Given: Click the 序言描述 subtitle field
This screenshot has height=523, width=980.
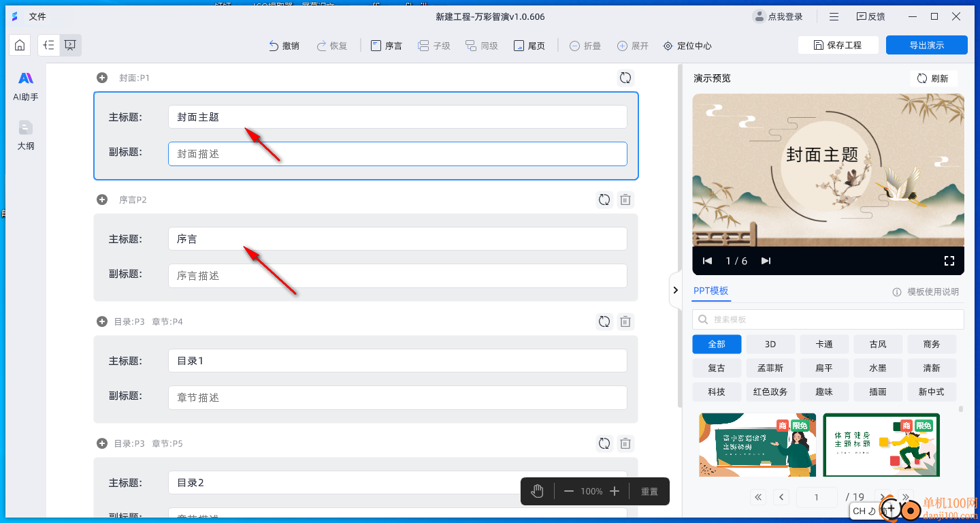Looking at the screenshot, I should click(x=397, y=276).
